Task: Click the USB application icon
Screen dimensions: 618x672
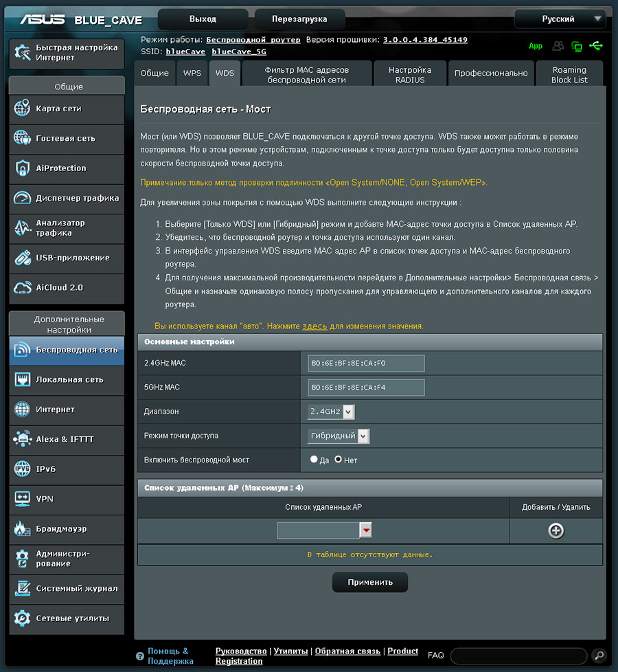Action: click(22, 258)
